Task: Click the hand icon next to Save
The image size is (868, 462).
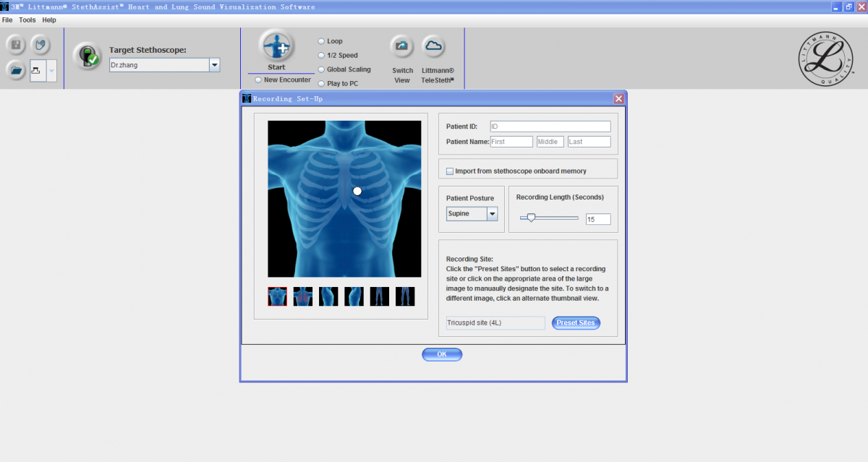Action: (x=41, y=46)
